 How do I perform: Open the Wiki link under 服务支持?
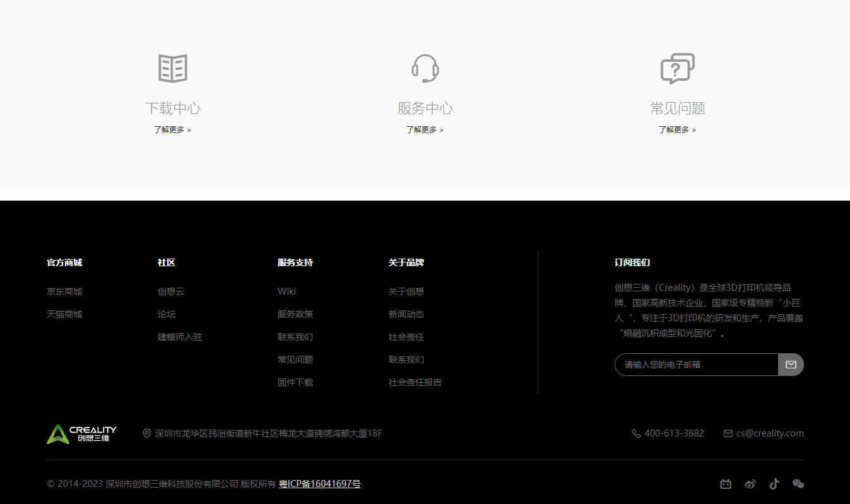[x=286, y=291]
